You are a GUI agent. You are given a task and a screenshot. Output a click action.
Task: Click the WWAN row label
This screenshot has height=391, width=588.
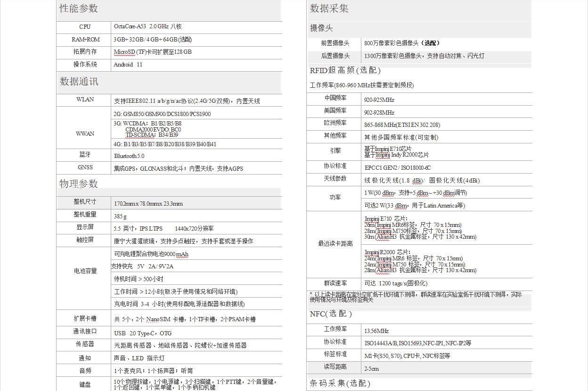85,134
